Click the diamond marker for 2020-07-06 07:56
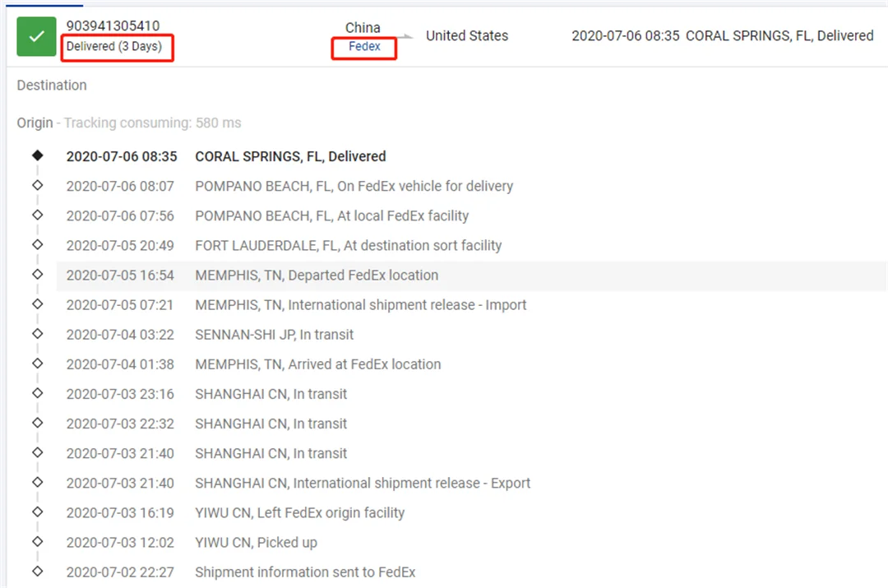Screen dimensions: 888x588 click(37, 215)
